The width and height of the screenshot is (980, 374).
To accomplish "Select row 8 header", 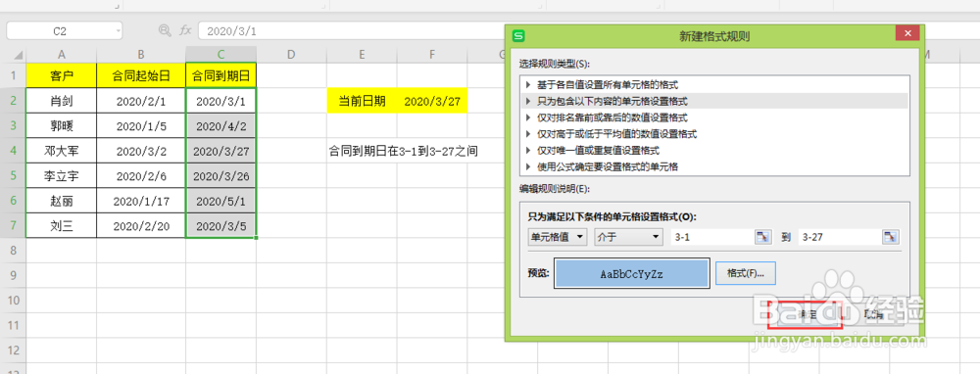I will [x=13, y=251].
